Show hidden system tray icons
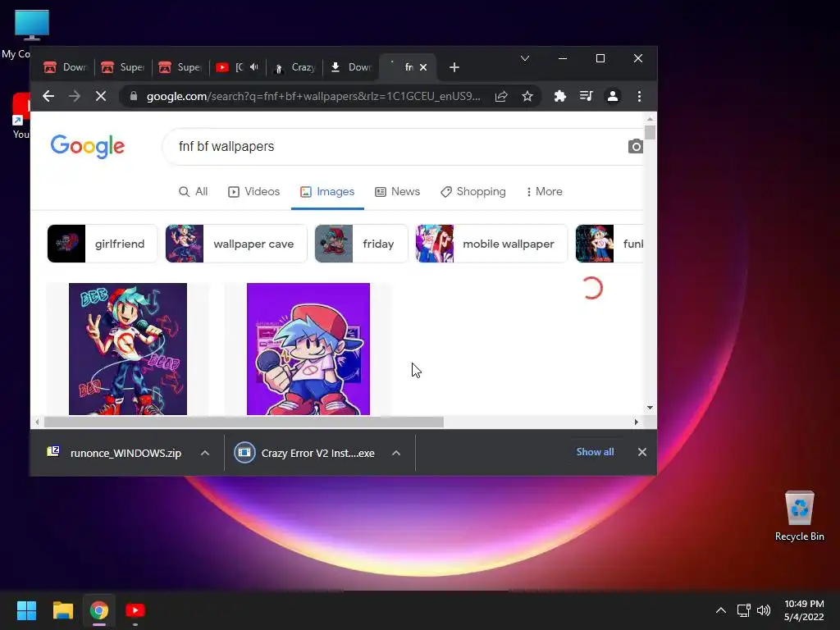This screenshot has width=840, height=630. (721, 610)
